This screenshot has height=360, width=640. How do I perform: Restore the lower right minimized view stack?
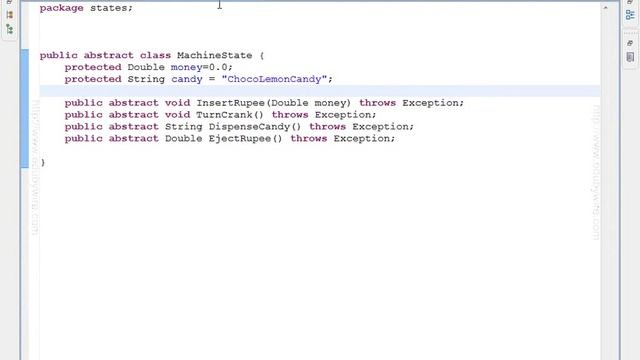point(630,43)
